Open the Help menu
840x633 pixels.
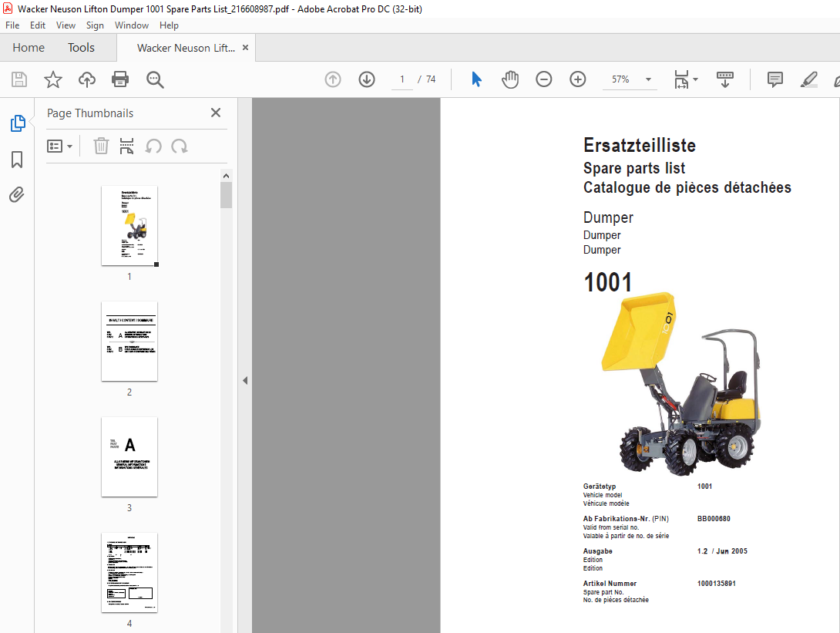click(169, 25)
